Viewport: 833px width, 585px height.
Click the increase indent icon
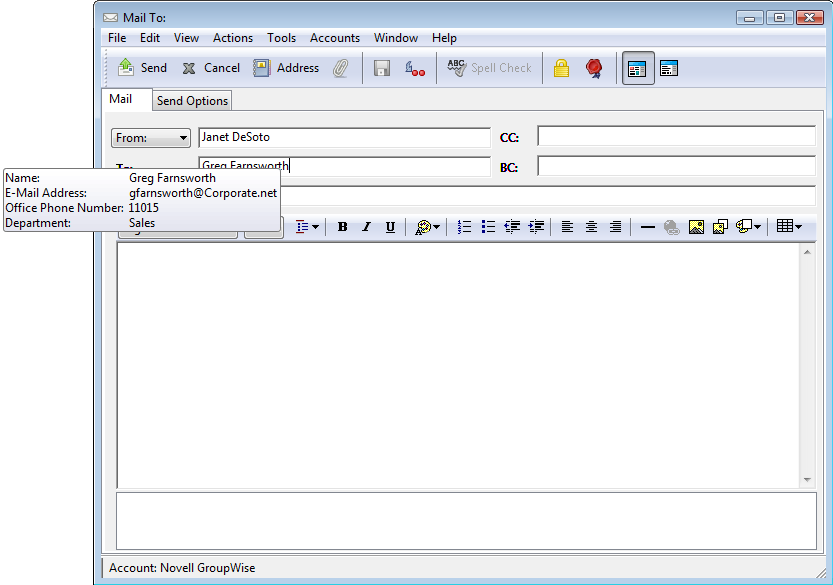(536, 227)
